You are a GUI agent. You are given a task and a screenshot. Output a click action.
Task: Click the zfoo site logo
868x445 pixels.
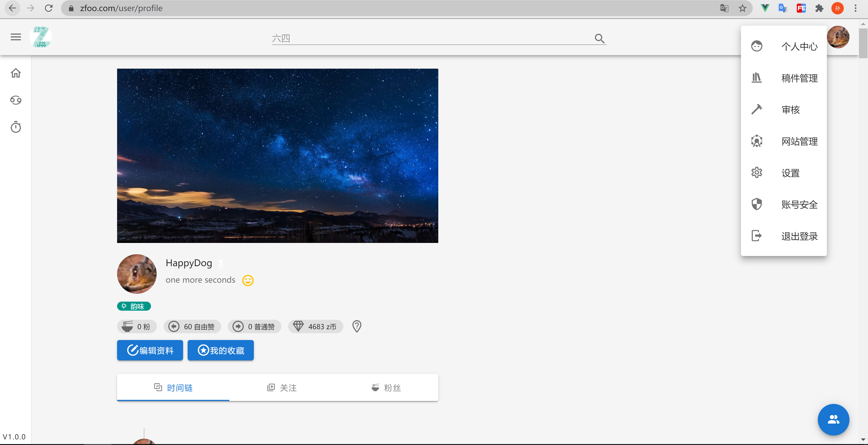[x=41, y=37]
